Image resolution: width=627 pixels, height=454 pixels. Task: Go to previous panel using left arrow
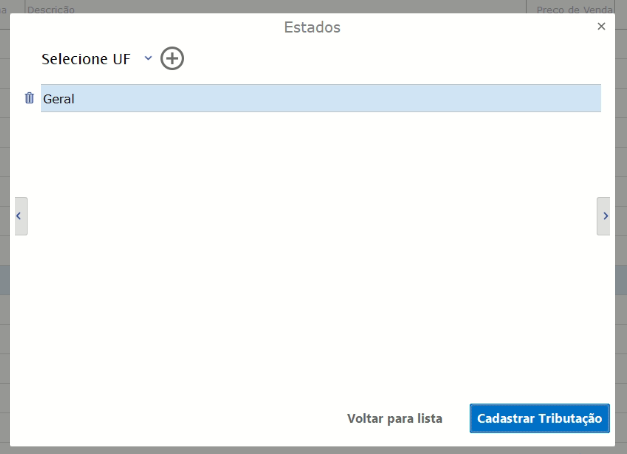(x=19, y=216)
